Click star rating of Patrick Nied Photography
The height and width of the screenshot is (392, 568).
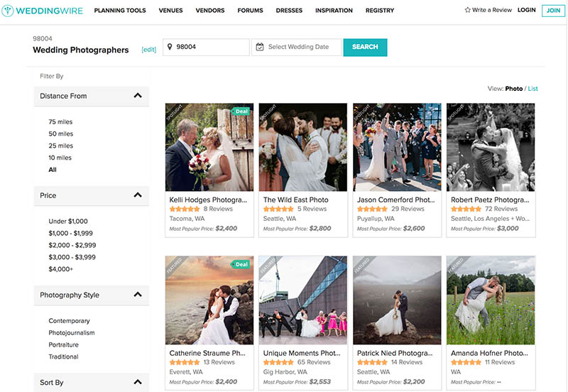[x=372, y=362]
